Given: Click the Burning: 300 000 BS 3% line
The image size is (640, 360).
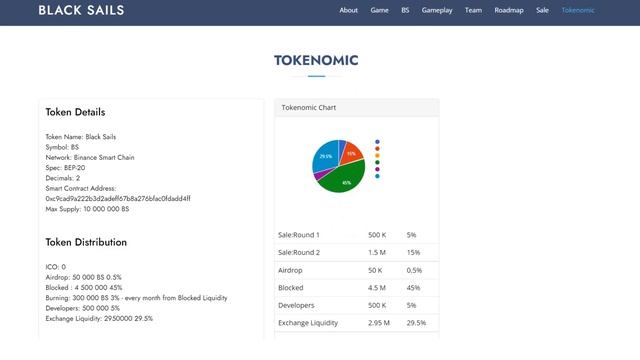Looking at the screenshot, I should tap(136, 298).
